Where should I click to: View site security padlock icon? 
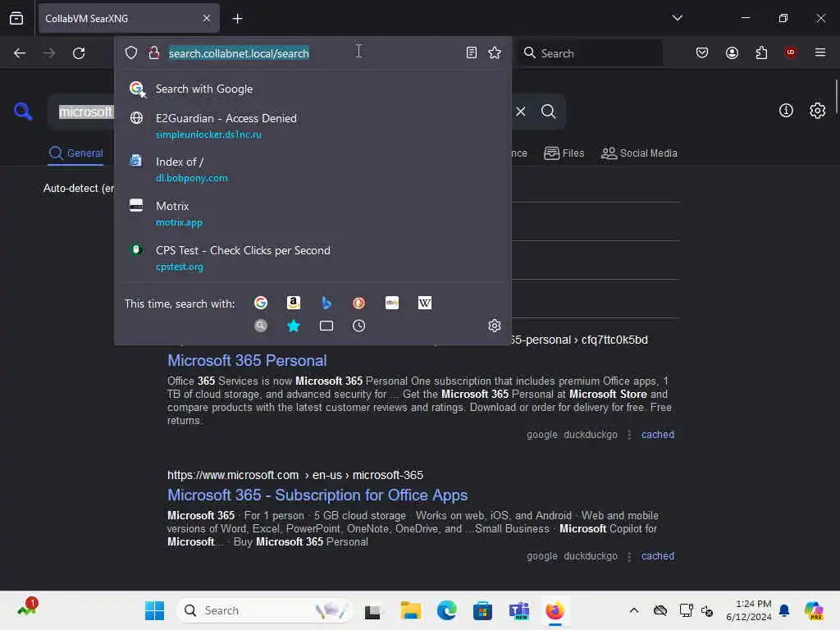[153, 52]
